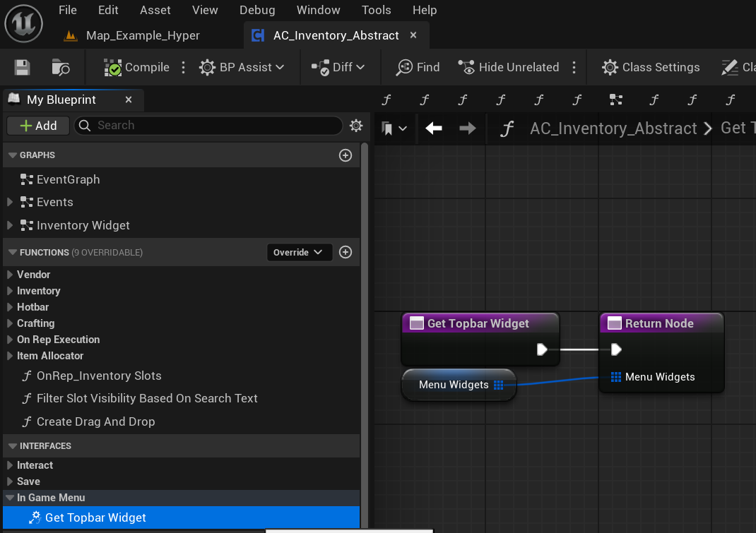Add a new graph with plus icon
This screenshot has height=533, width=756.
pyautogui.click(x=345, y=155)
